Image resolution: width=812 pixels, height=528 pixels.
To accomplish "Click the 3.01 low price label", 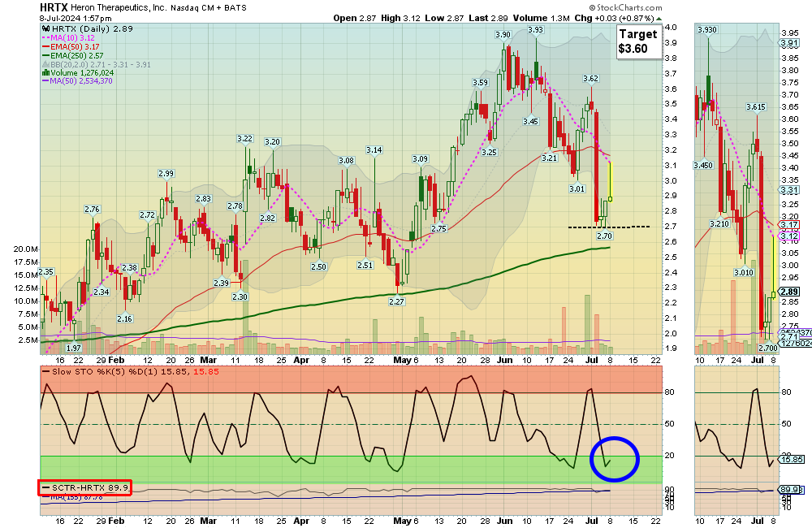I will point(577,188).
